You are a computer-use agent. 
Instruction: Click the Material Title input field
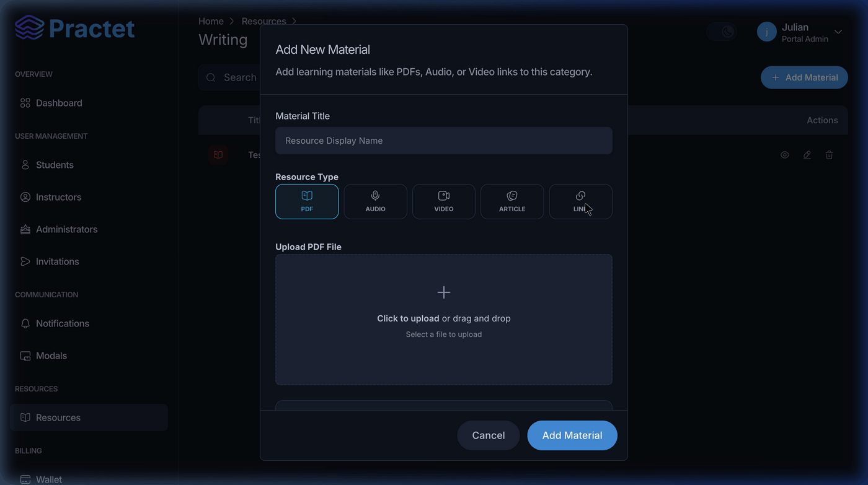coord(444,141)
